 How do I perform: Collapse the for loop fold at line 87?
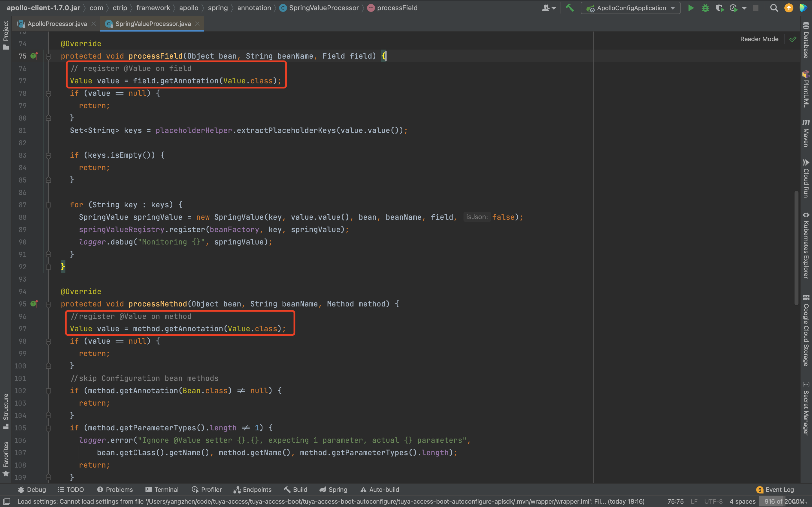click(48, 205)
